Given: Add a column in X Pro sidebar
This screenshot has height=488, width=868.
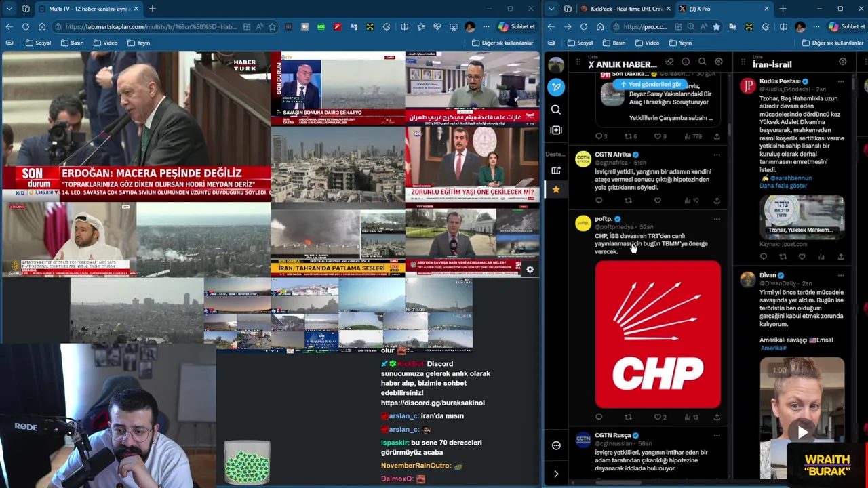Looking at the screenshot, I should [x=556, y=130].
